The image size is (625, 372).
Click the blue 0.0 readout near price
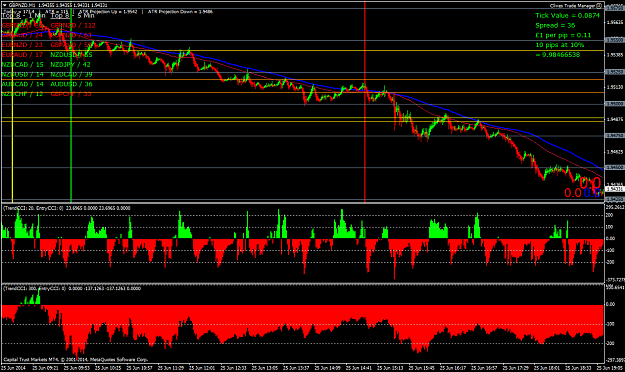tap(592, 193)
